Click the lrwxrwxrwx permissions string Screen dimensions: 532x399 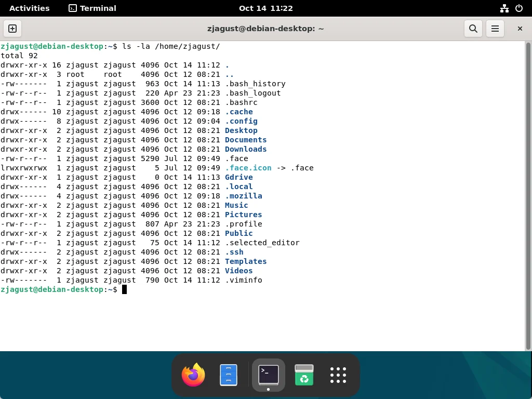click(x=24, y=168)
